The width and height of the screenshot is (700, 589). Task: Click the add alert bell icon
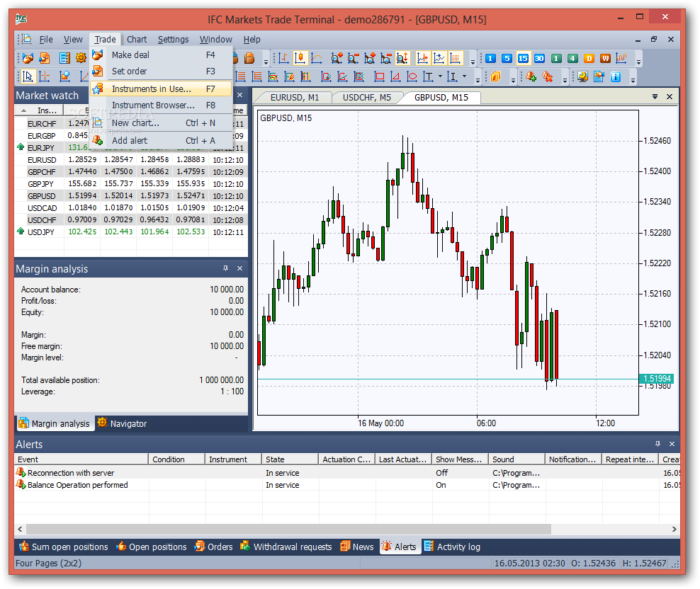click(x=531, y=76)
